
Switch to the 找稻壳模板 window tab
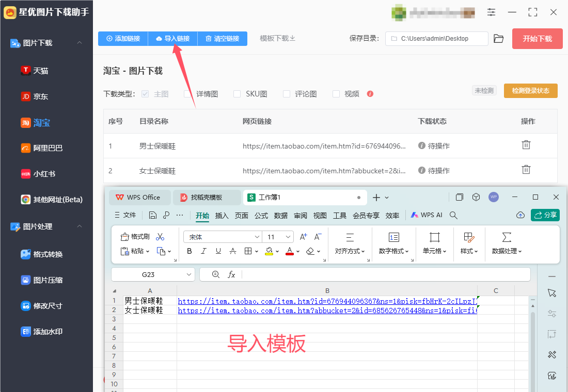(x=206, y=197)
